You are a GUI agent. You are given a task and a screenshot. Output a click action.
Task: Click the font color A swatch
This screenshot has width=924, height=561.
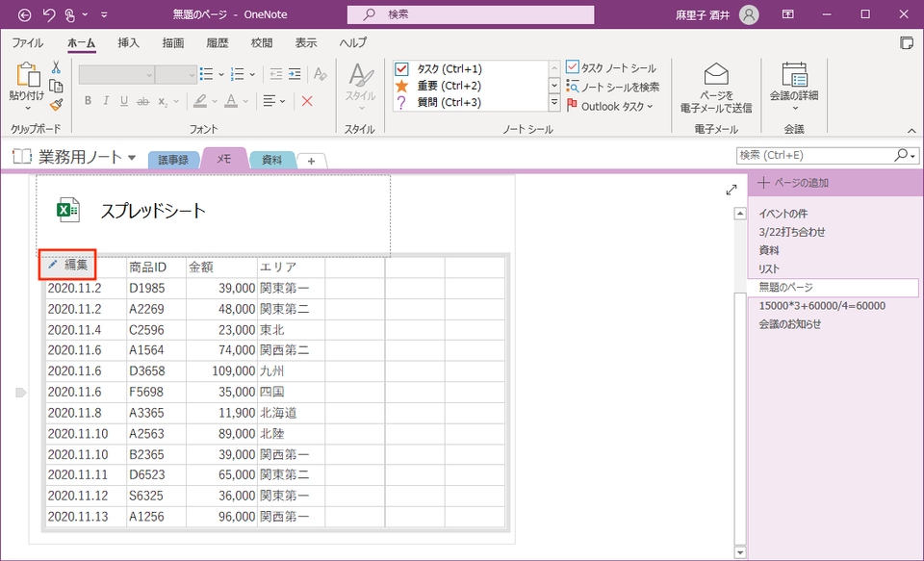(x=232, y=101)
